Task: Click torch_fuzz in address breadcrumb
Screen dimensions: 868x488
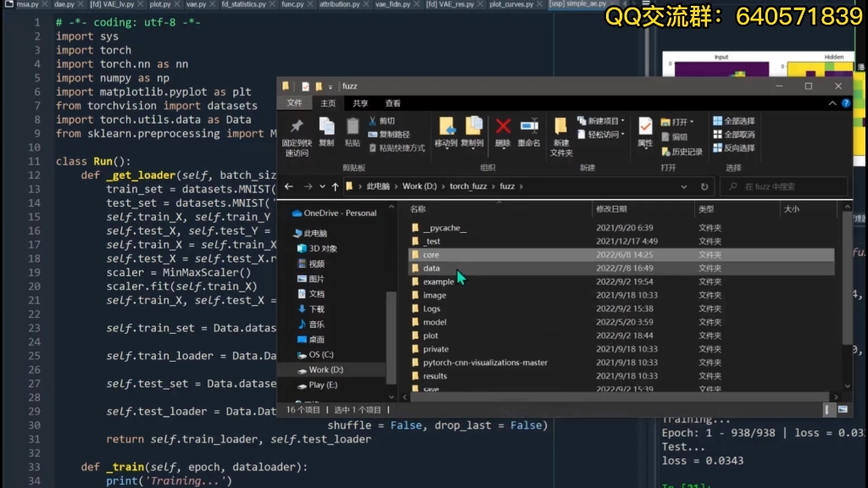Action: [468, 186]
